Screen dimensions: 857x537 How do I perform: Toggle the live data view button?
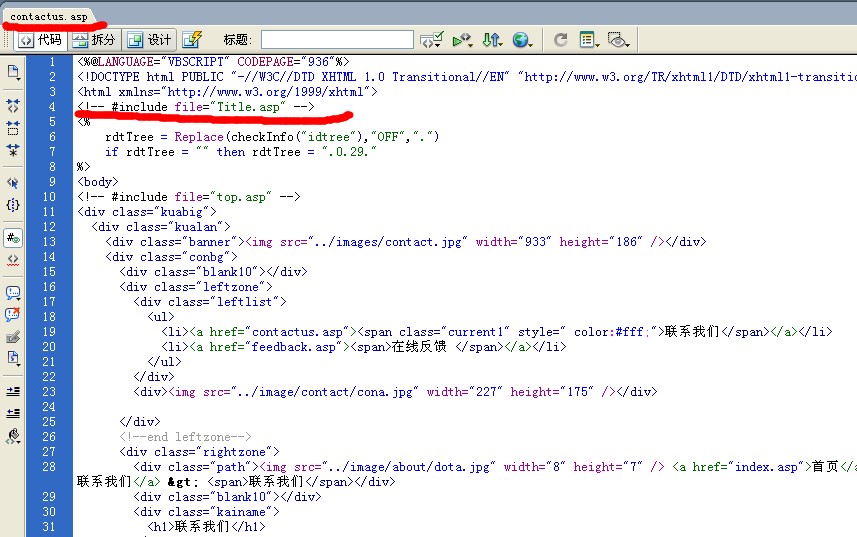tap(192, 40)
